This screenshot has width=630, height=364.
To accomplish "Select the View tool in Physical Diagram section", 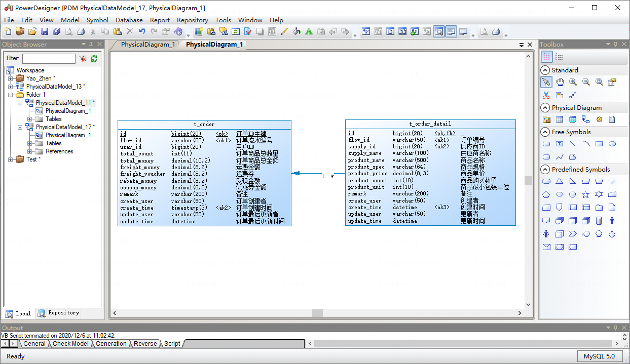I will pyautogui.click(x=573, y=119).
